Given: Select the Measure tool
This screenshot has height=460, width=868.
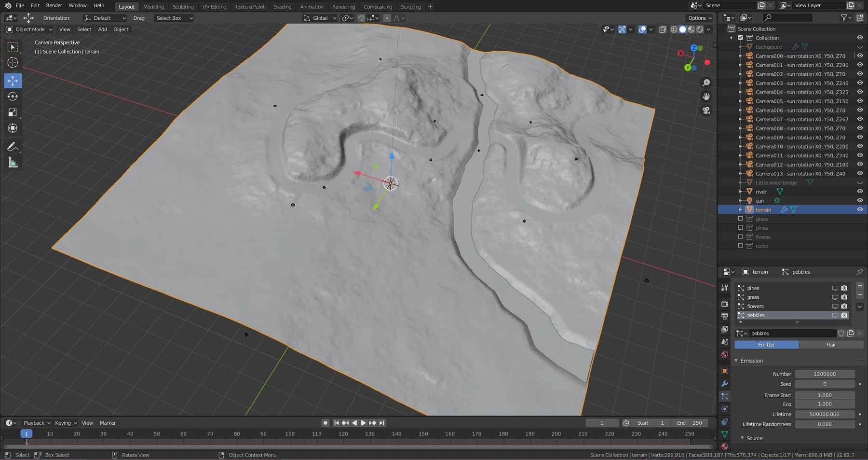Looking at the screenshot, I should [13, 163].
